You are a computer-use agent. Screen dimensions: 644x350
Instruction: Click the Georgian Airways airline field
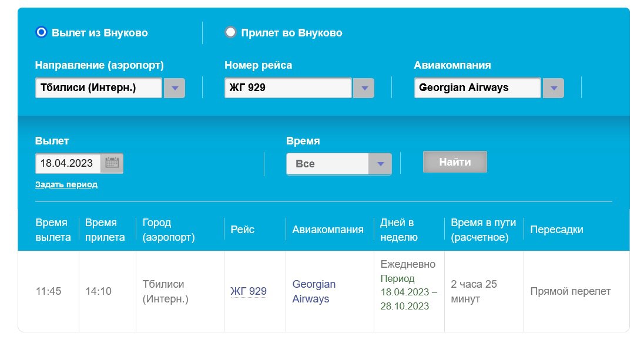coord(478,88)
